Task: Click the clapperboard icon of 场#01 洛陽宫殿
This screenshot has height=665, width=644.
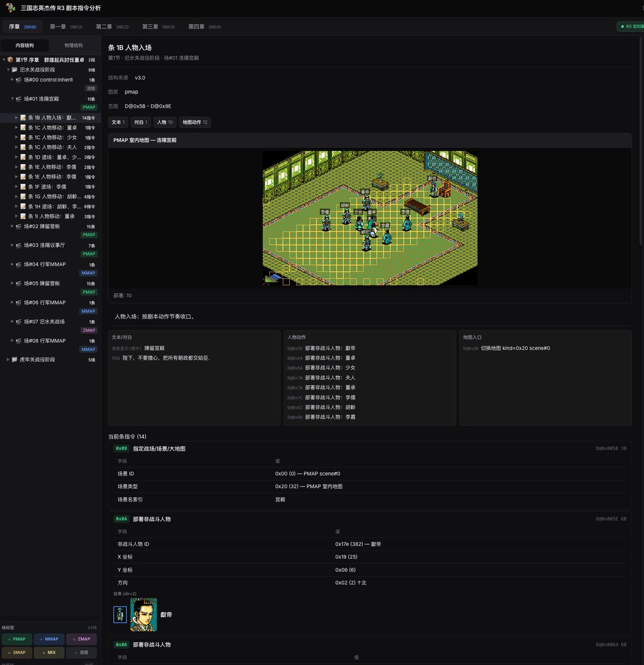Action: click(19, 99)
